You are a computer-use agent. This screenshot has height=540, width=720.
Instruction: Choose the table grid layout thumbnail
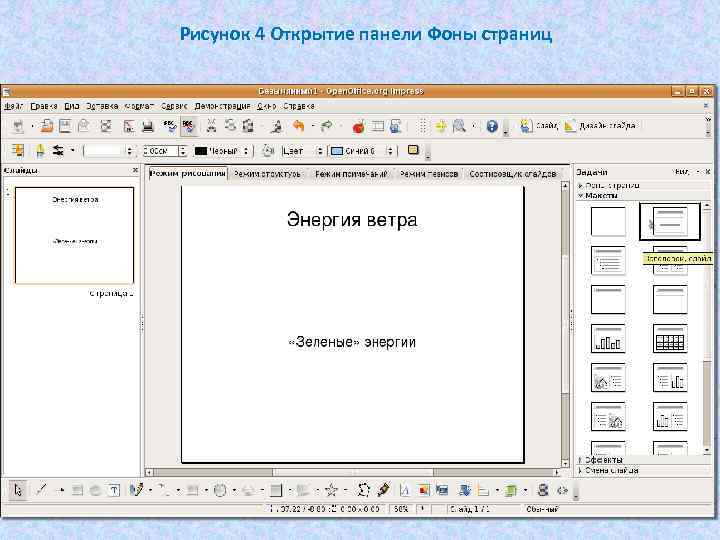tap(670, 339)
